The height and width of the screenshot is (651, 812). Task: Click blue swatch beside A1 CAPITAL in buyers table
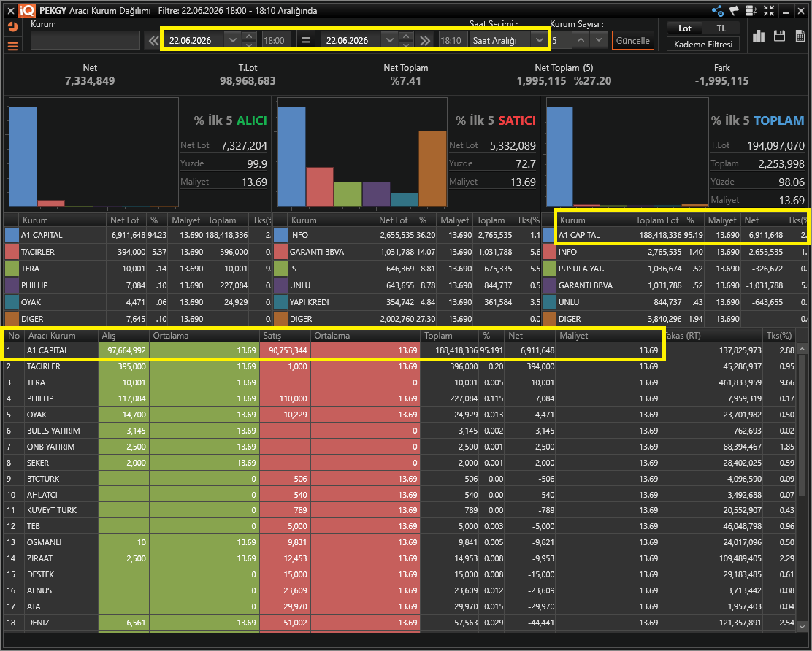coord(12,235)
